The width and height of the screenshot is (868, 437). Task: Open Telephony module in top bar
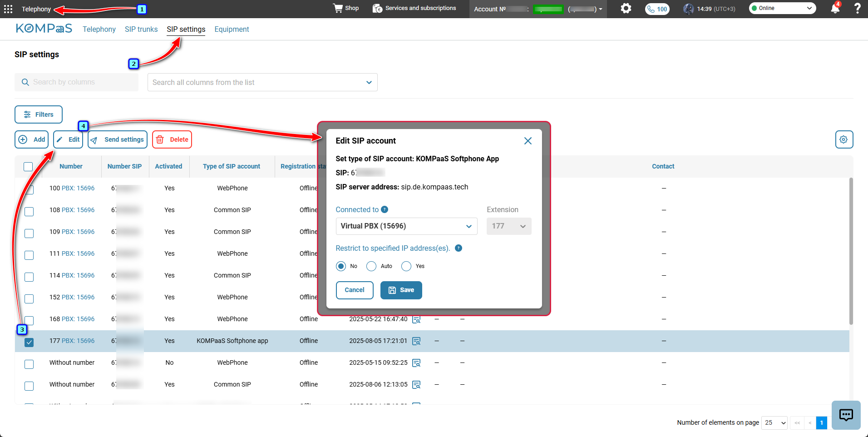pos(36,9)
